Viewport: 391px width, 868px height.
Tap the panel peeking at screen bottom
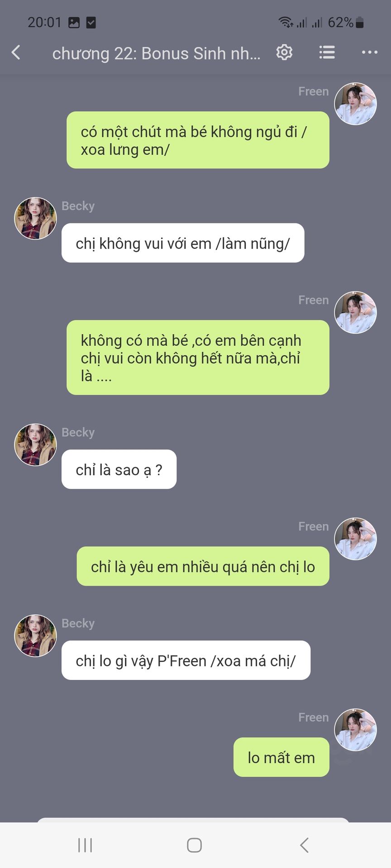pyautogui.click(x=193, y=820)
